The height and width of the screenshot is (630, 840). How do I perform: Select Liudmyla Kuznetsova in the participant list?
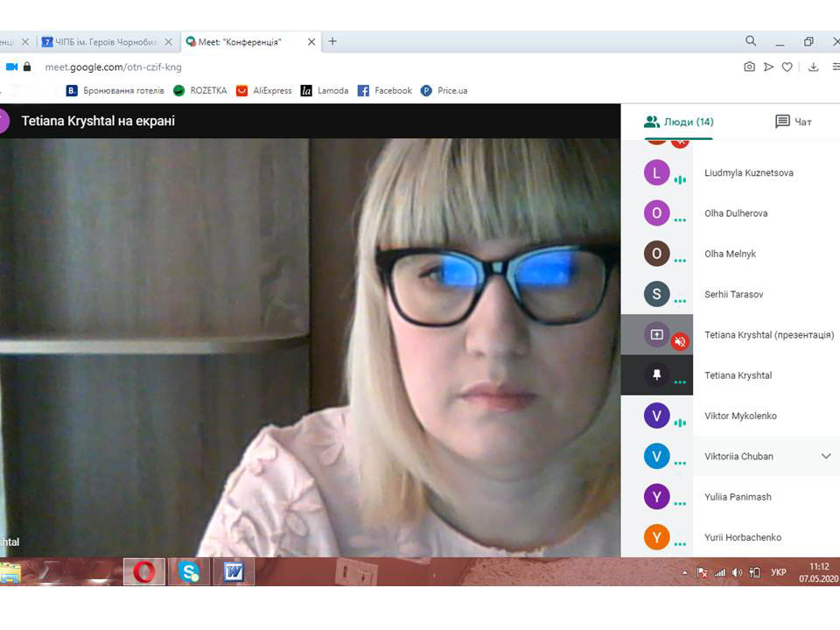749,172
